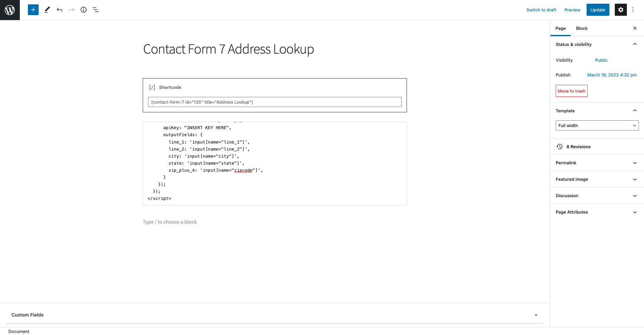Select the Page tab
This screenshot has height=335, width=644.
[560, 29]
